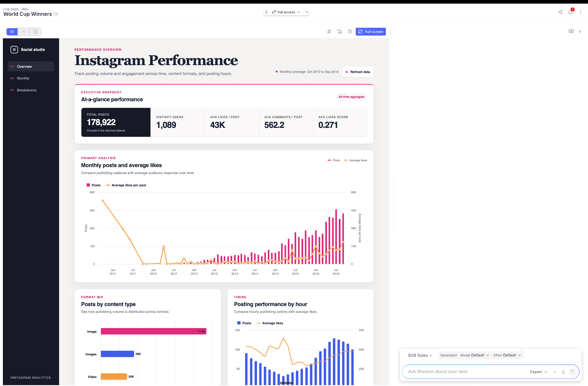Screen dimensions: 588x386
Task: Click the Monthly posts and average likes heading
Action: tap(121, 165)
